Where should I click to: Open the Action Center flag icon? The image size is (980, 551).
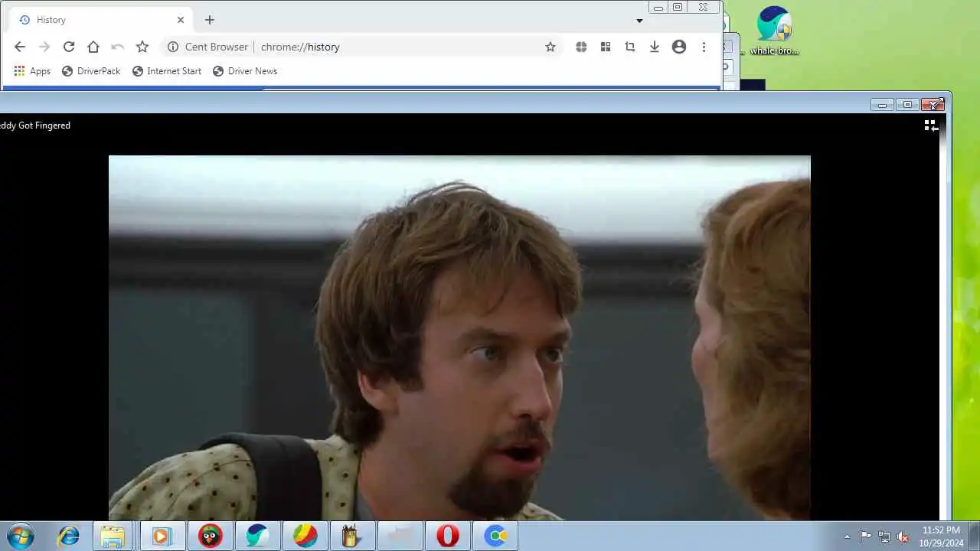click(x=865, y=536)
